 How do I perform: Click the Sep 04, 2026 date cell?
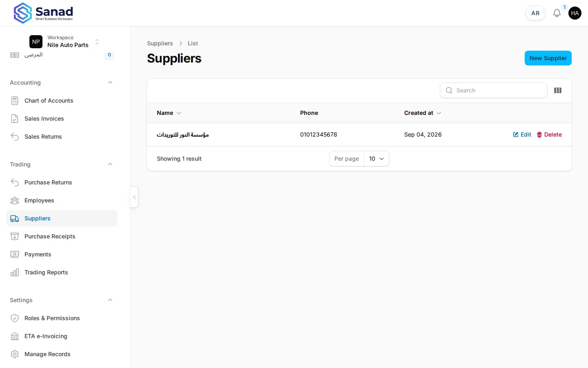(x=423, y=135)
